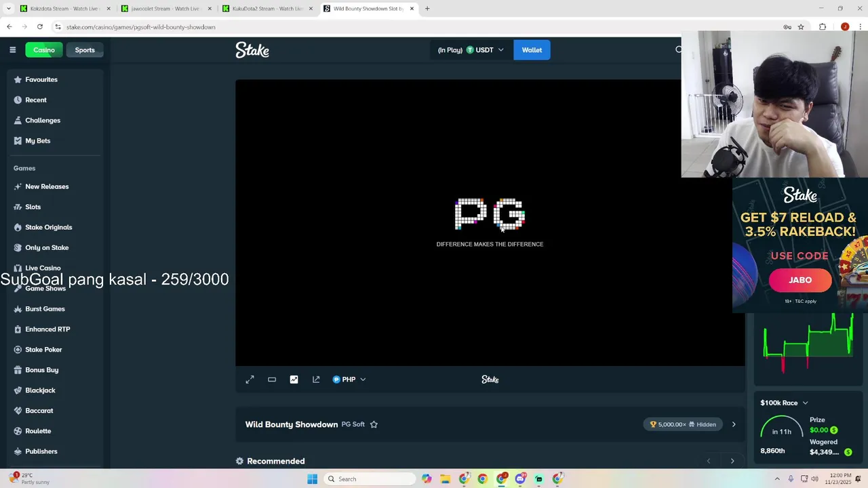
Task: Click Recent clock icon in sidebar
Action: (18, 100)
